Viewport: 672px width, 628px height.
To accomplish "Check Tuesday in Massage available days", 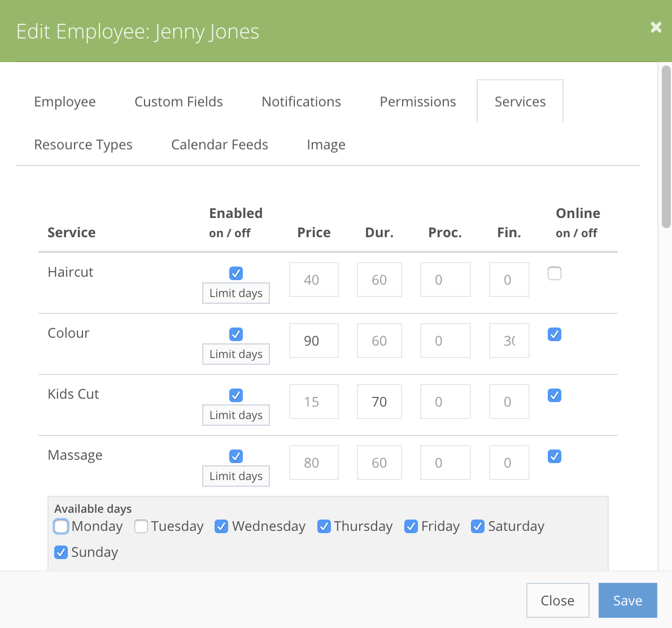I will tap(141, 526).
